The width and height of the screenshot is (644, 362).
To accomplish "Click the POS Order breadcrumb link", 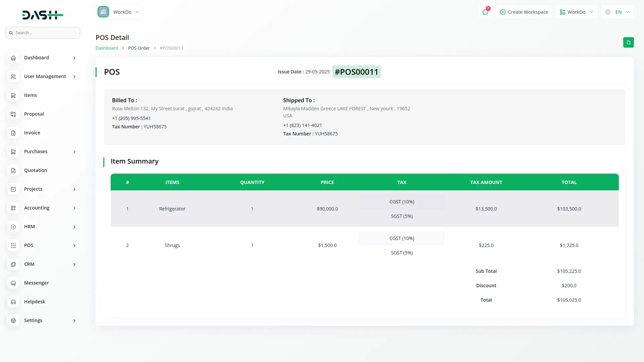I will 139,48.
